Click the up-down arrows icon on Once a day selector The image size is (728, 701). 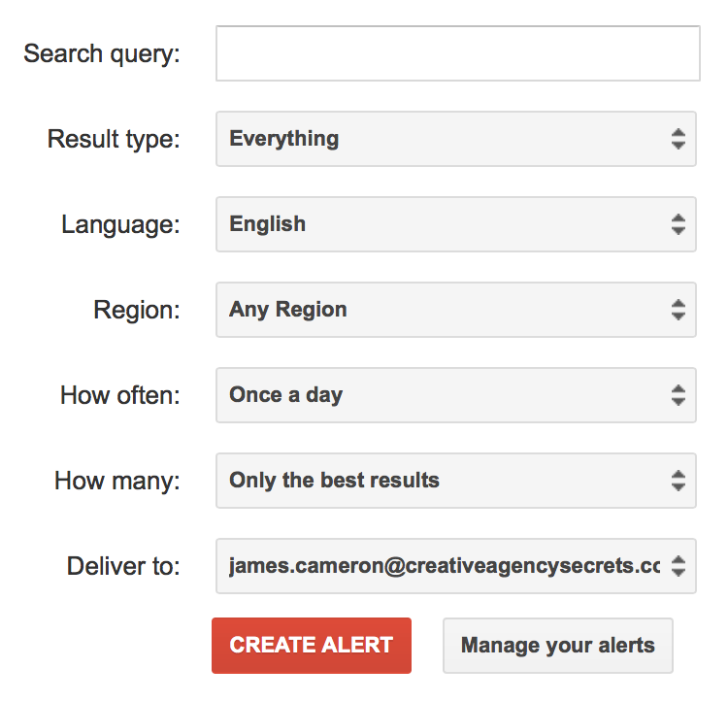click(678, 395)
